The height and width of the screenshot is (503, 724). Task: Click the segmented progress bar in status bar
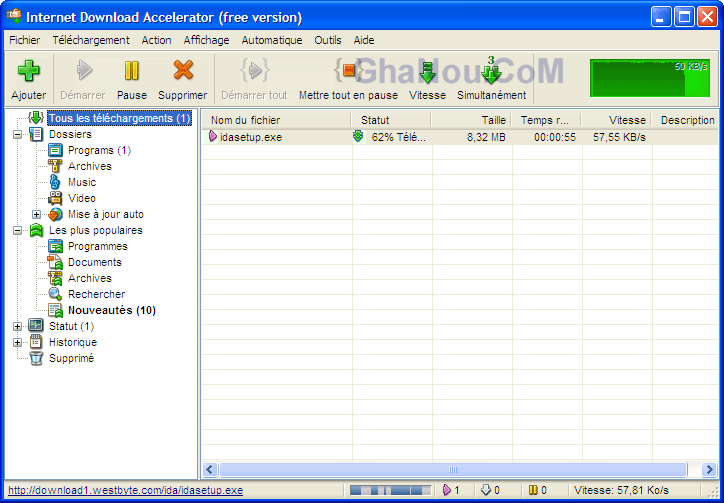click(x=391, y=490)
